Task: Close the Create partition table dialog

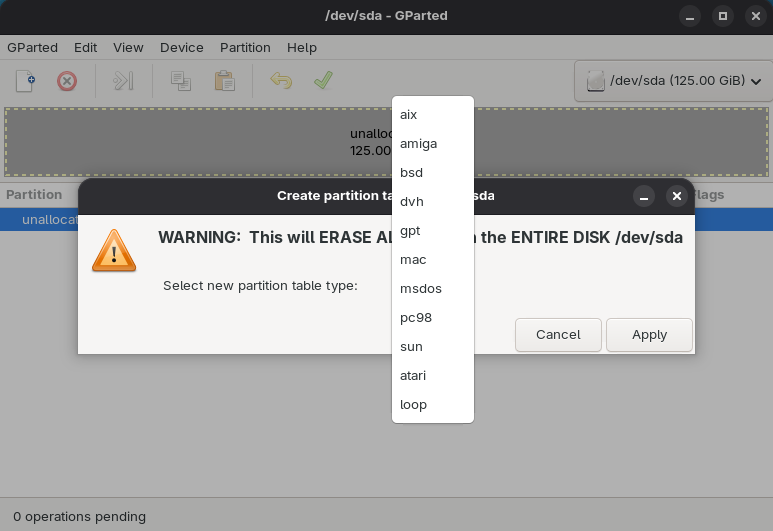Action: point(677,196)
